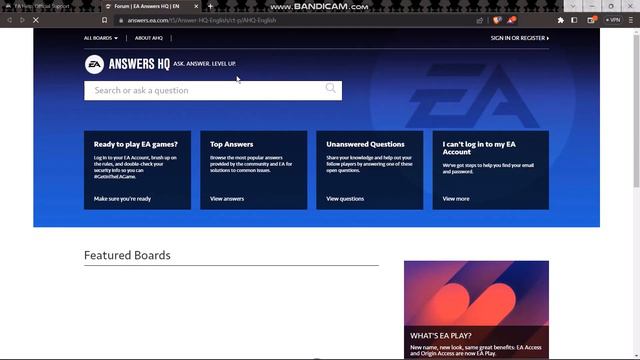Open a new tab with plus button
Screen dimensions: 640x360
(210, 6)
